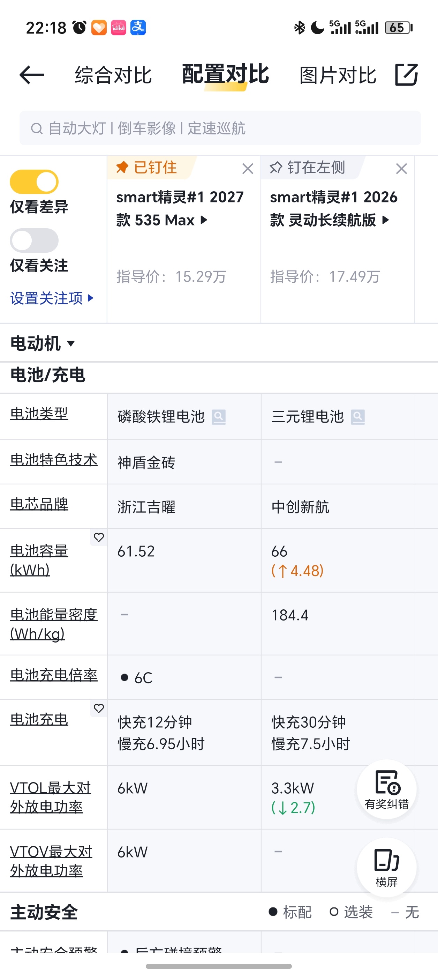Screen dimensions: 438x980
Task: Tap the heart icon on 电池容量 row
Action: point(99,537)
